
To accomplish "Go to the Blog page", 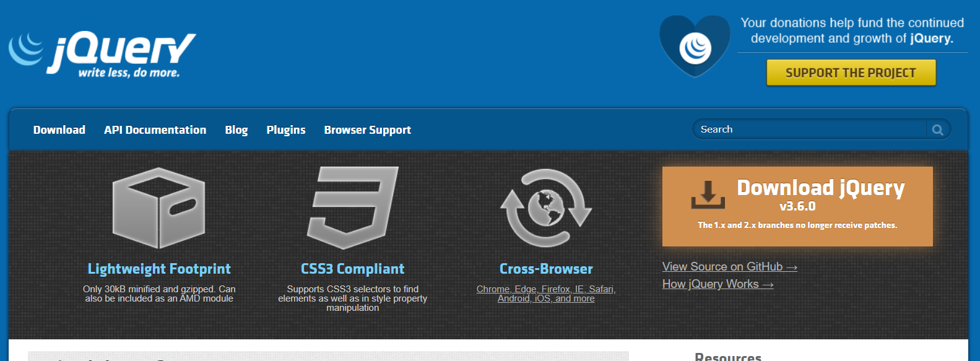I will tap(236, 130).
